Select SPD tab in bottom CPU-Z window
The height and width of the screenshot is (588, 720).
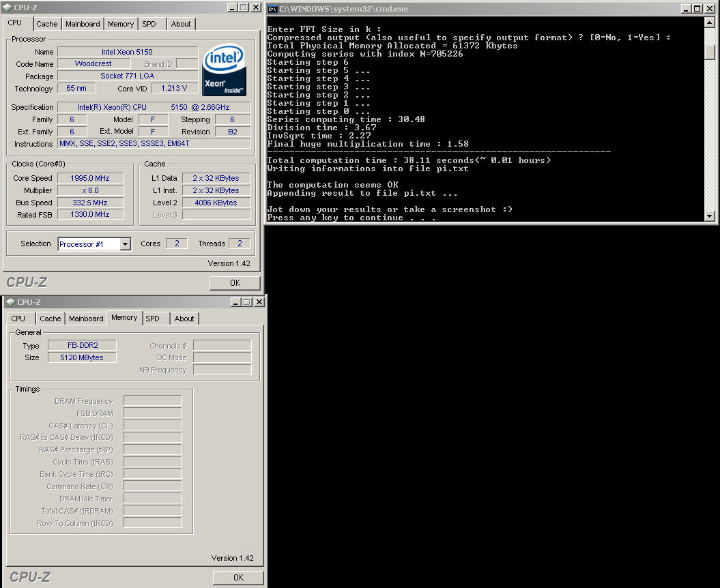(x=152, y=319)
